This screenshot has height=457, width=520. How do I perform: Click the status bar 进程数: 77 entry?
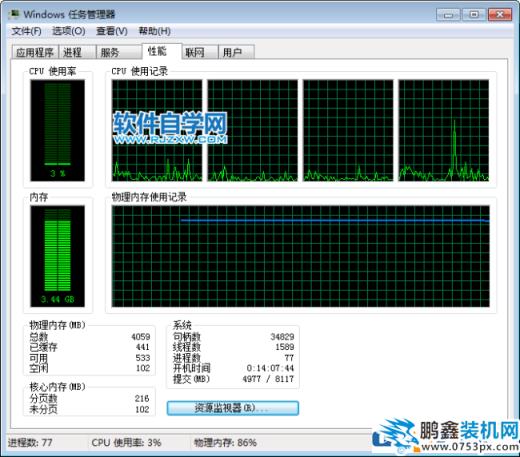coord(30,443)
